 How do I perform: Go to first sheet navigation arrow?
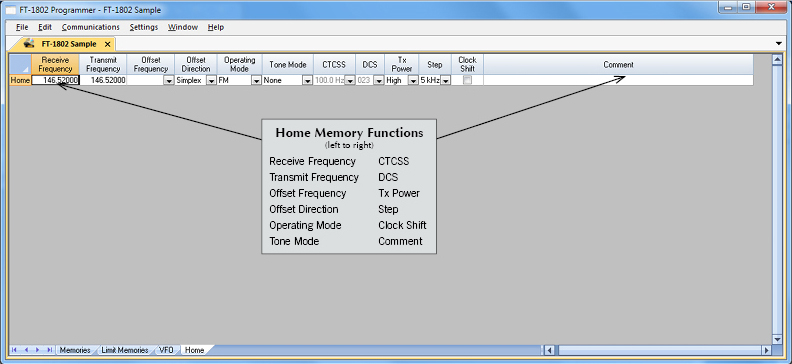point(14,349)
